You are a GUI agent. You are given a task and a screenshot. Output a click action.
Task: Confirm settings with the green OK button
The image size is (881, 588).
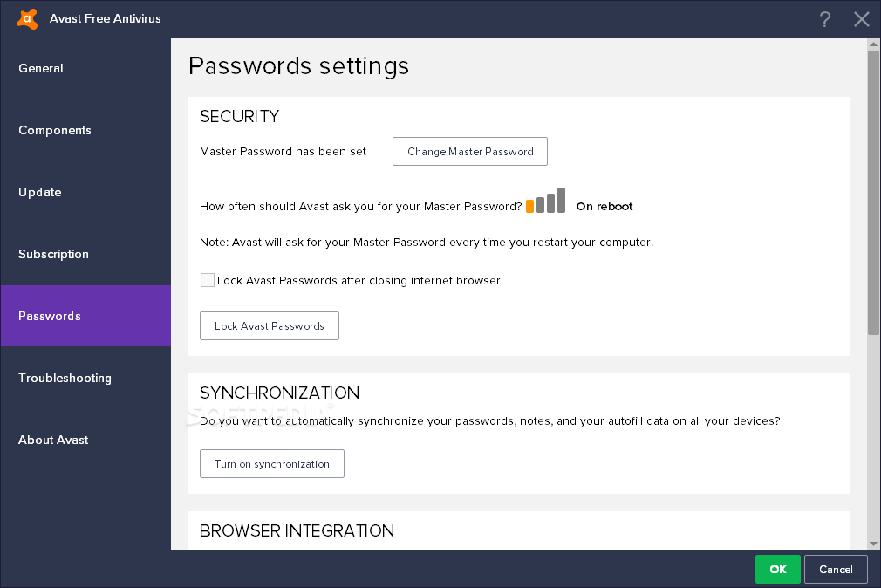click(777, 570)
